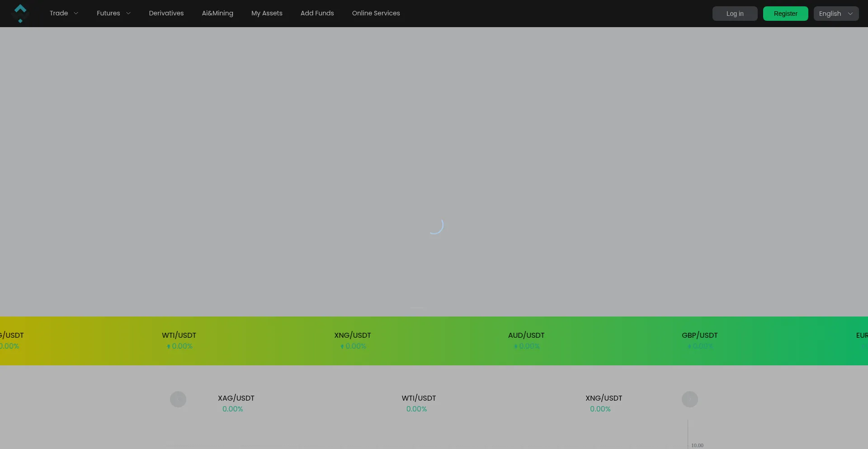Click the green Register button
The image size is (868, 449).
point(785,14)
